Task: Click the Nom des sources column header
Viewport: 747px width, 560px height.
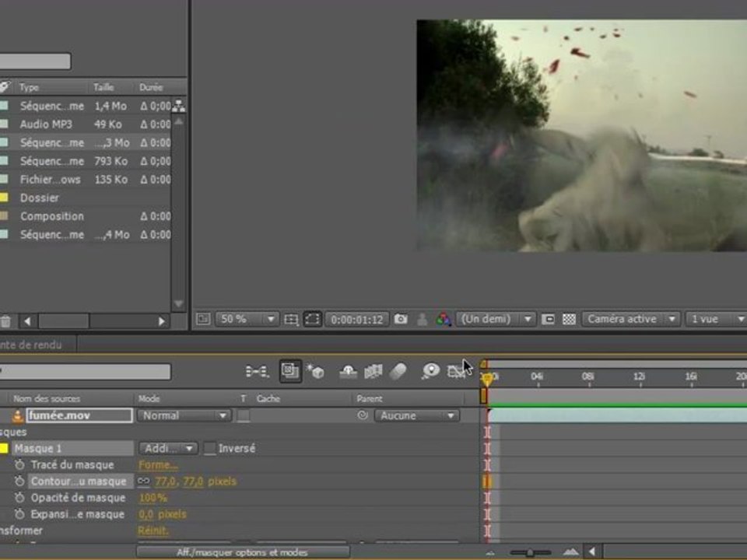Action: click(x=47, y=398)
